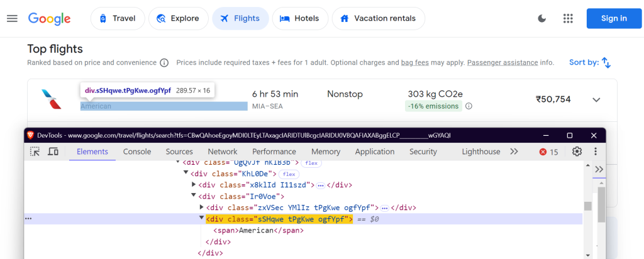644x259 pixels.
Task: Open DevTools settings gear
Action: coord(577,152)
